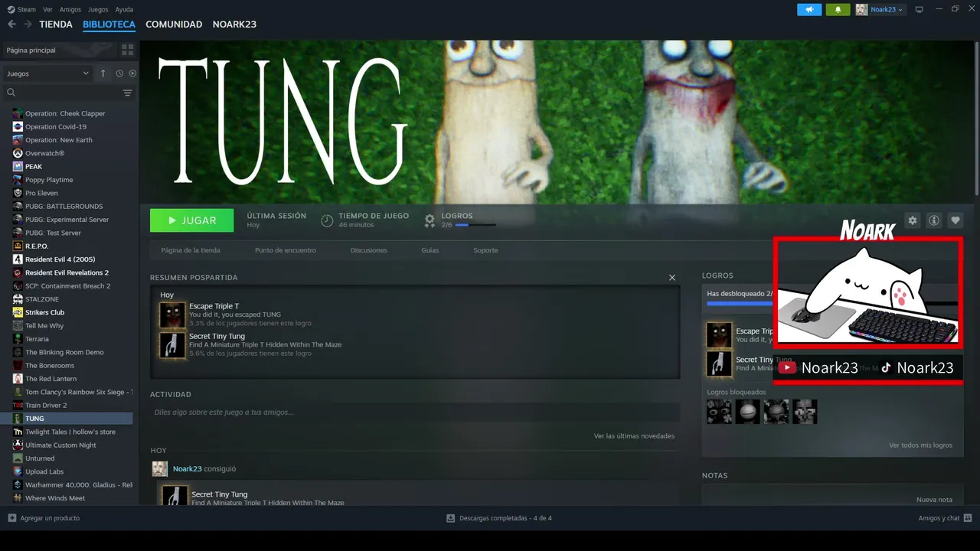Open Punto de encuentro link

286,250
